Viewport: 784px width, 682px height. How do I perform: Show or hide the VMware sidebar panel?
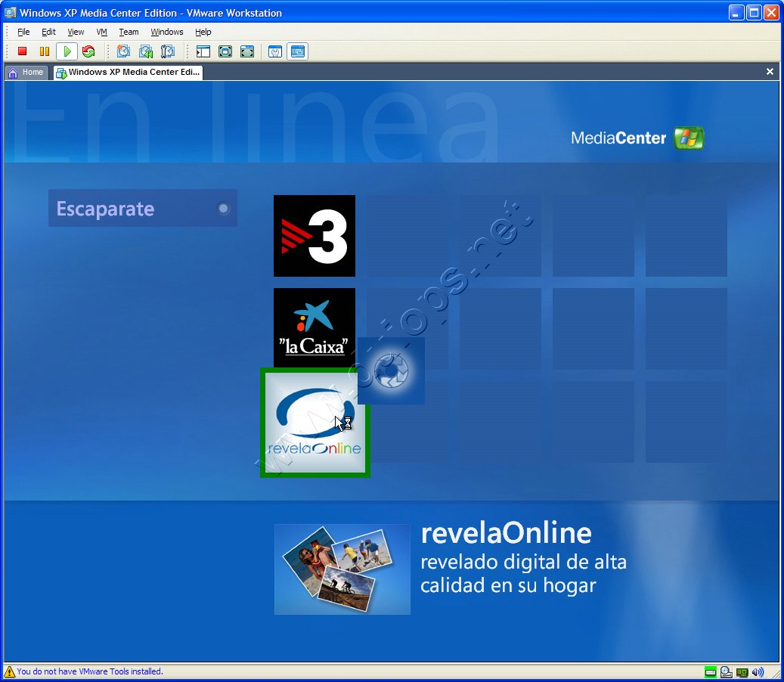click(x=203, y=51)
